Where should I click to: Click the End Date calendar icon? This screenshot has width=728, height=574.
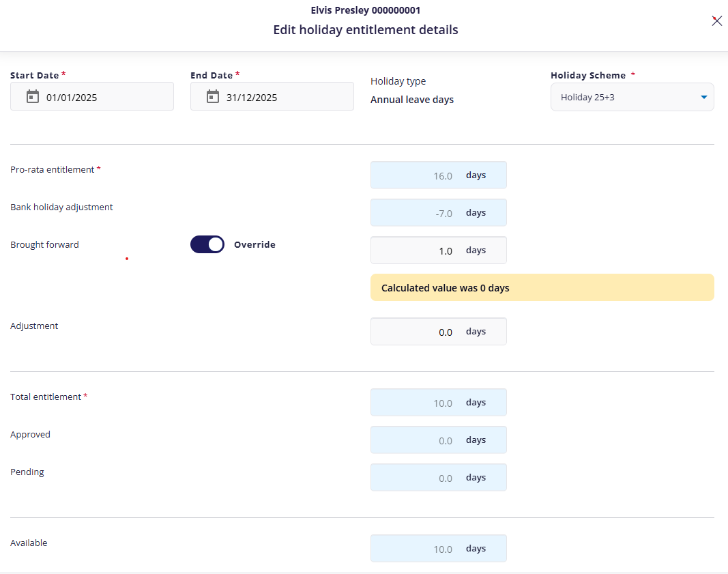(x=213, y=97)
